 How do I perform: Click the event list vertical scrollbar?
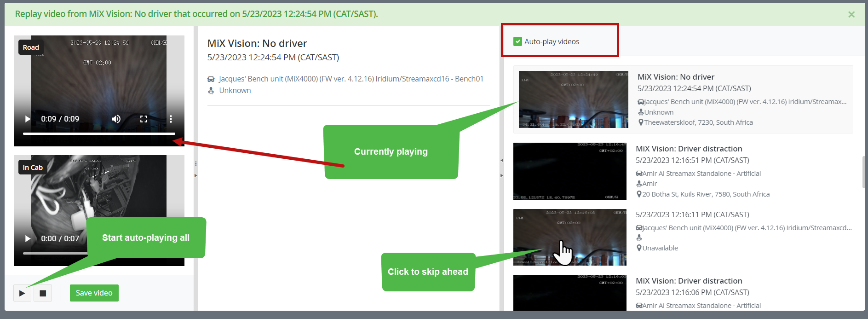864,172
